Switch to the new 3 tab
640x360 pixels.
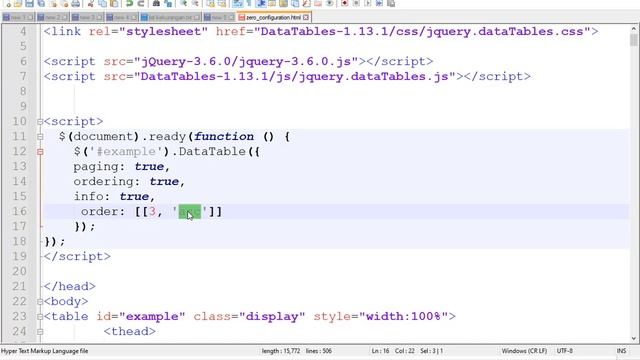pyautogui.click(x=87, y=18)
